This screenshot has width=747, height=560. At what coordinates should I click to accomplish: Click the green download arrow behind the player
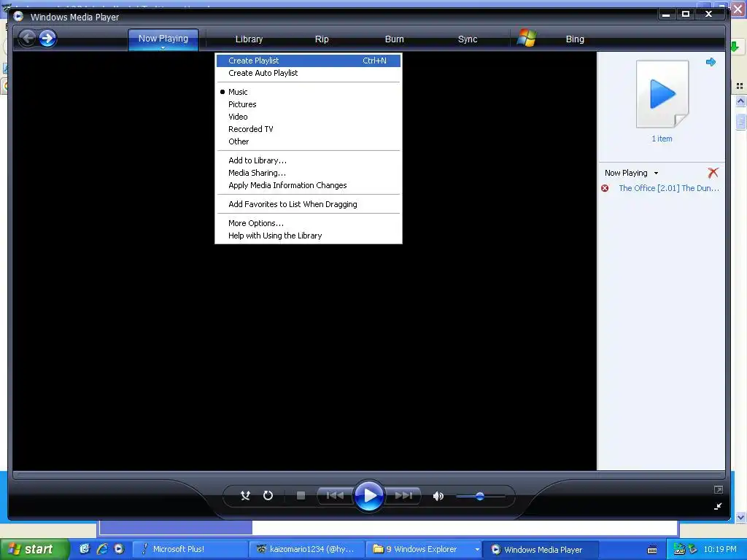[734, 46]
